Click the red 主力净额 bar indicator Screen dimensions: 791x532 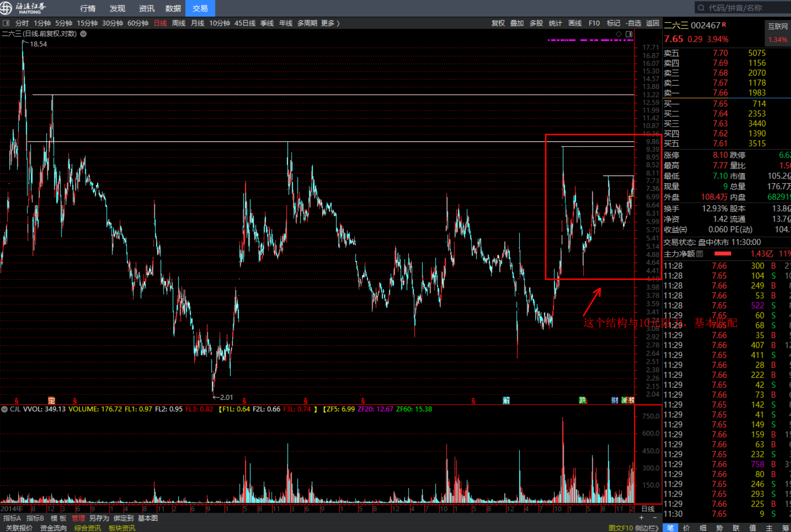pyautogui.click(x=723, y=254)
